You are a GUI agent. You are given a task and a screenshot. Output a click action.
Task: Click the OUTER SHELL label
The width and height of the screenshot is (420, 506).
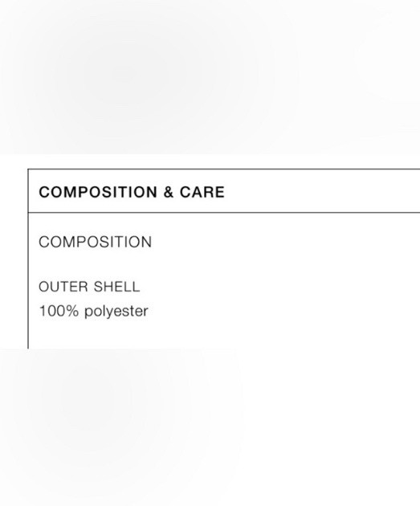click(89, 287)
